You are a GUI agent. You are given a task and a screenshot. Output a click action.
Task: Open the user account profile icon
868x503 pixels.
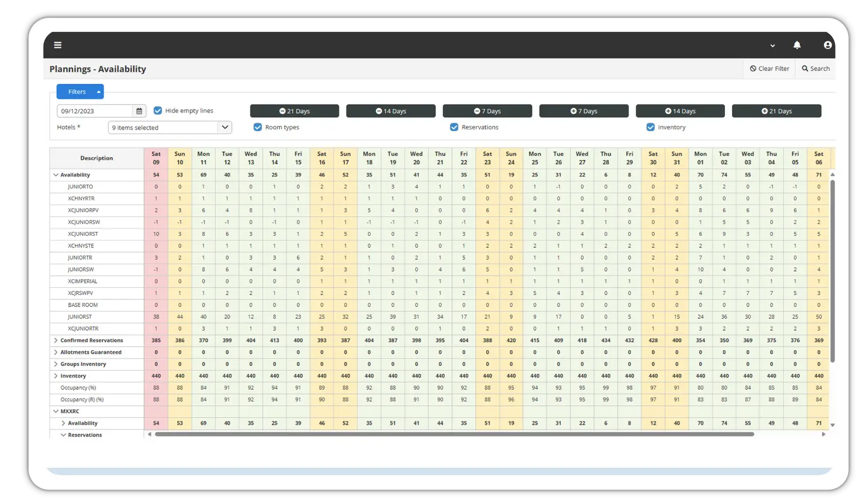pos(827,45)
